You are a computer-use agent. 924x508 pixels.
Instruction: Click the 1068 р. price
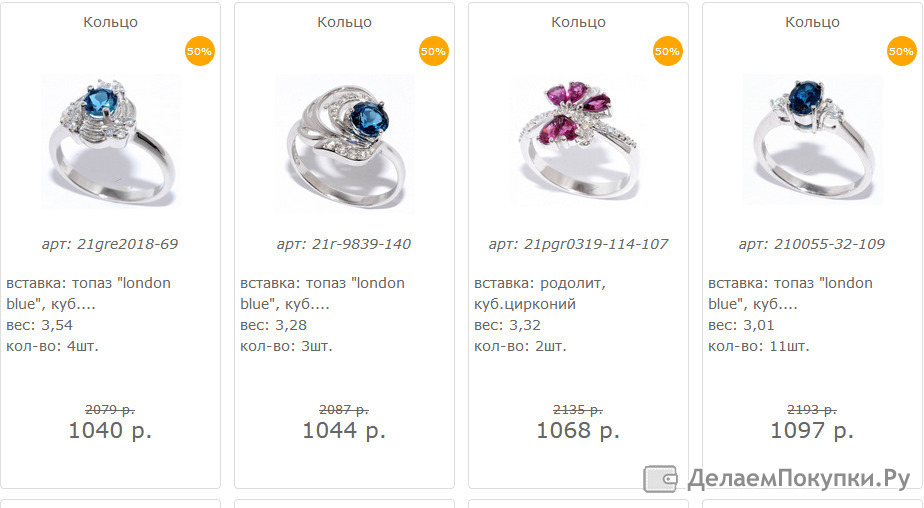(578, 431)
